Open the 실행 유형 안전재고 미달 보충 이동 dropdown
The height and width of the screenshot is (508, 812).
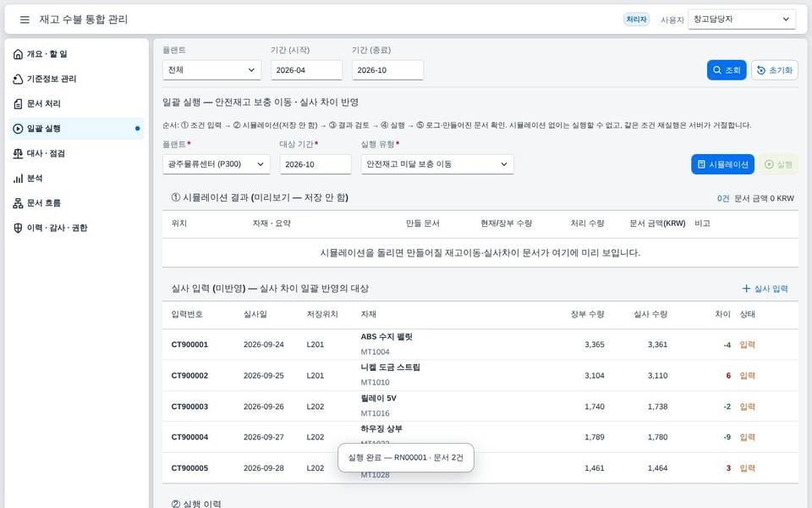(437, 164)
